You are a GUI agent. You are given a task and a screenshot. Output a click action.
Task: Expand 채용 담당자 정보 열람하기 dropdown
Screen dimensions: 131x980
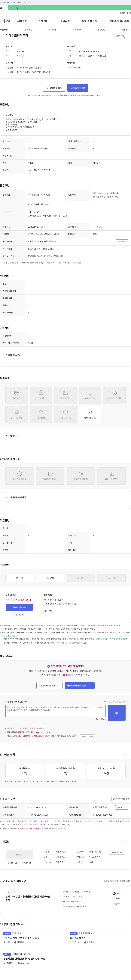[79, 685]
